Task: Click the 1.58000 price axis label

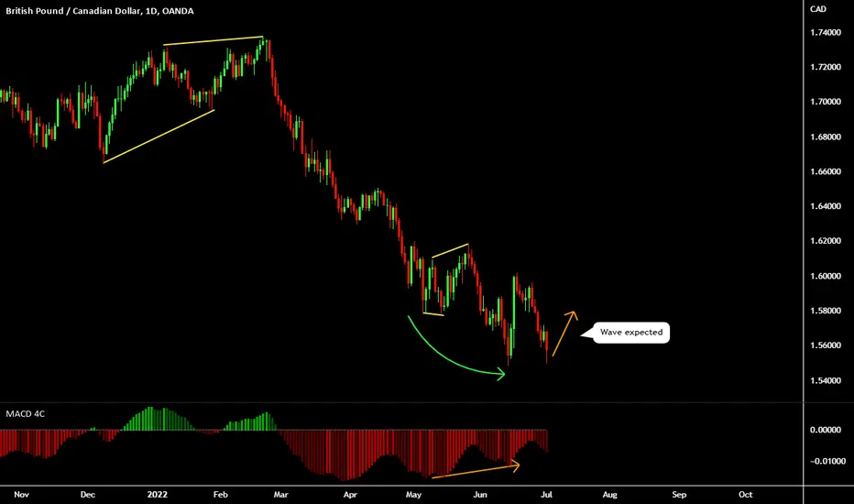Action: click(826, 311)
